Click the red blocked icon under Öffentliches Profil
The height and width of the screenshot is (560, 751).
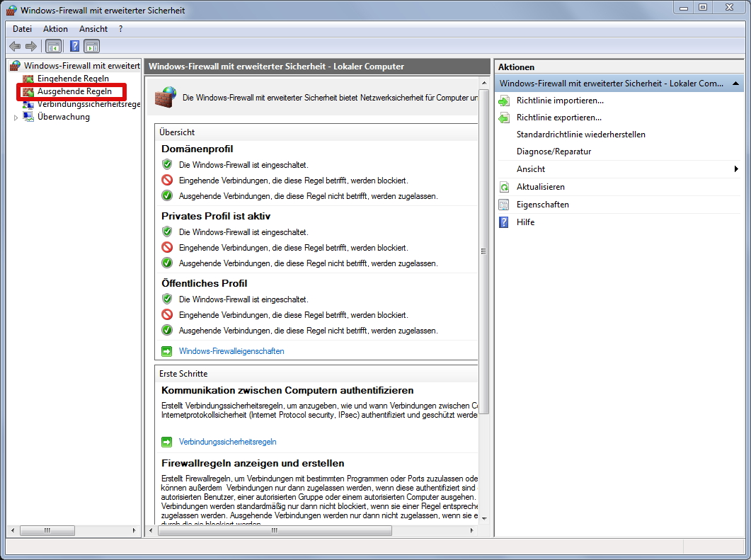[x=166, y=315]
